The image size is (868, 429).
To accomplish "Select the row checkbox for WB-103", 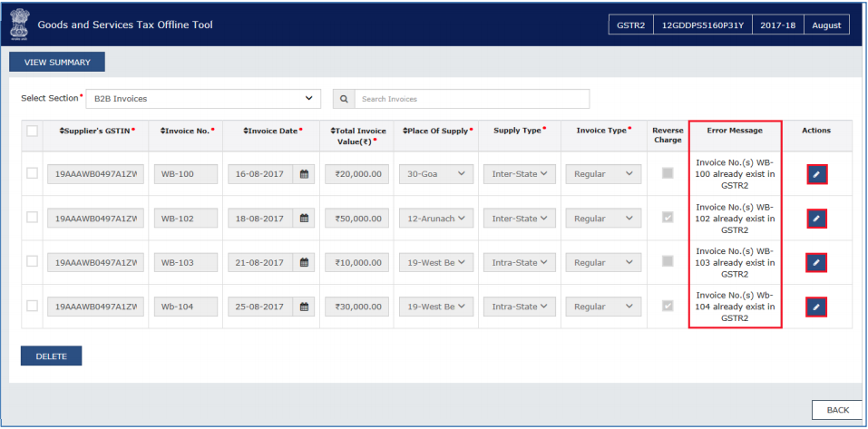I will click(x=32, y=261).
